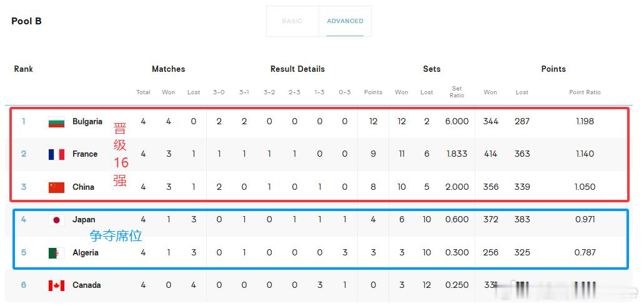Screen dimensions: 644x306
Task: Click the Pool B heading
Action: pos(27,21)
